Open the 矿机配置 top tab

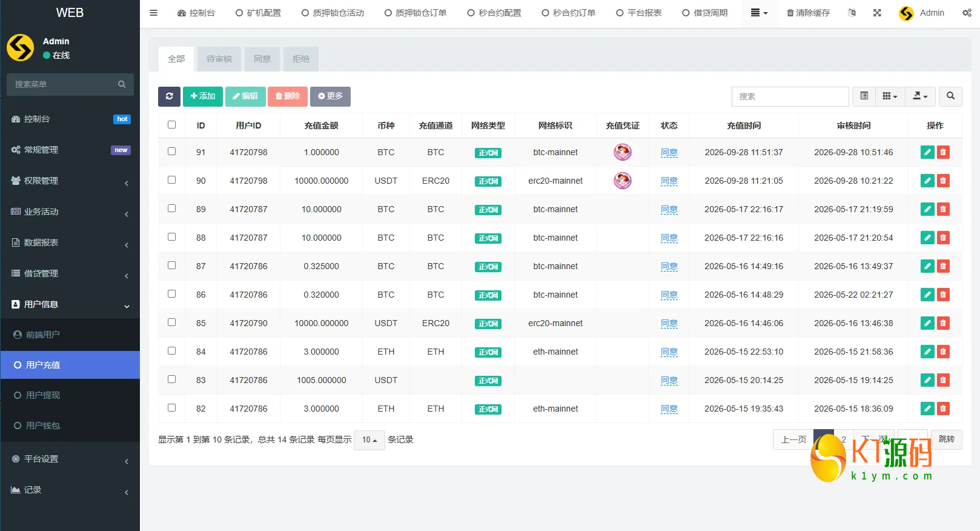tap(258, 13)
